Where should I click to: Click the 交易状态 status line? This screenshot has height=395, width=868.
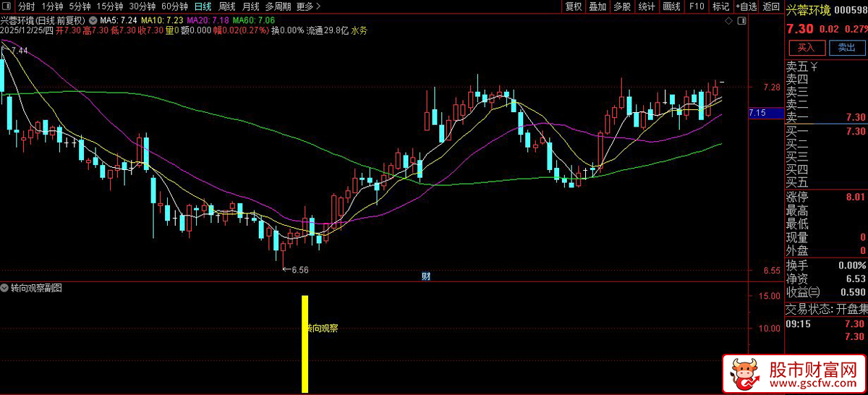pyautogui.click(x=827, y=309)
